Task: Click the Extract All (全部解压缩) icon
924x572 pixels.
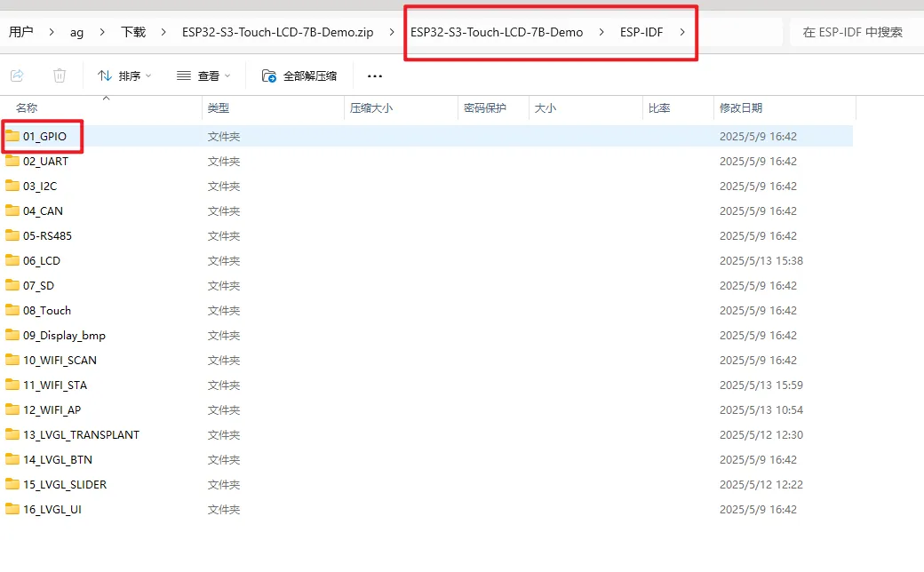Action: click(269, 75)
